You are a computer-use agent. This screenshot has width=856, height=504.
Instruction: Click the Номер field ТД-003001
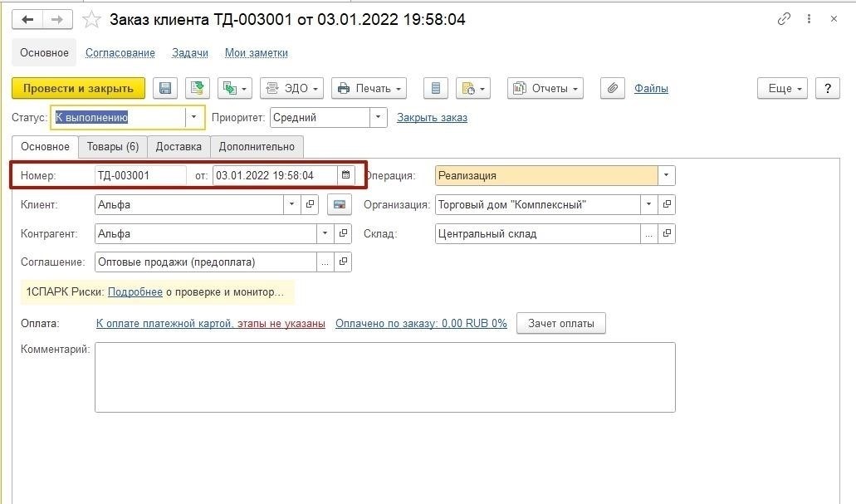(x=140, y=175)
